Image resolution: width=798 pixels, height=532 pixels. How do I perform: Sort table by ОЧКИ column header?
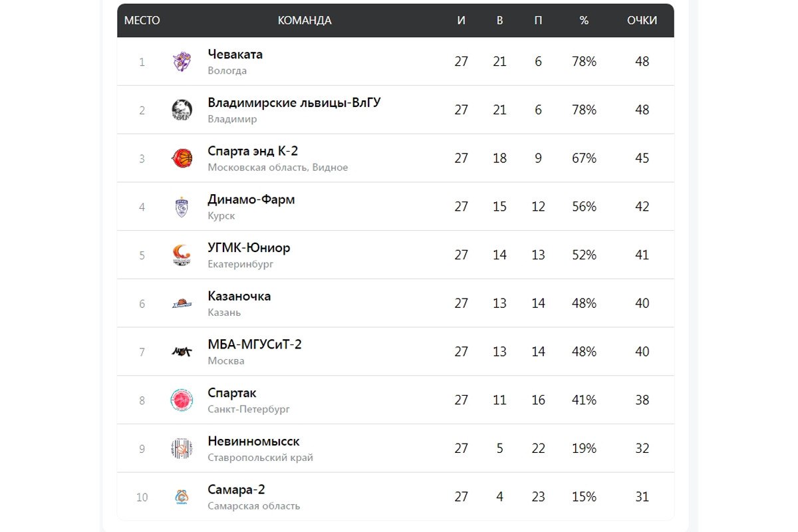tap(642, 21)
